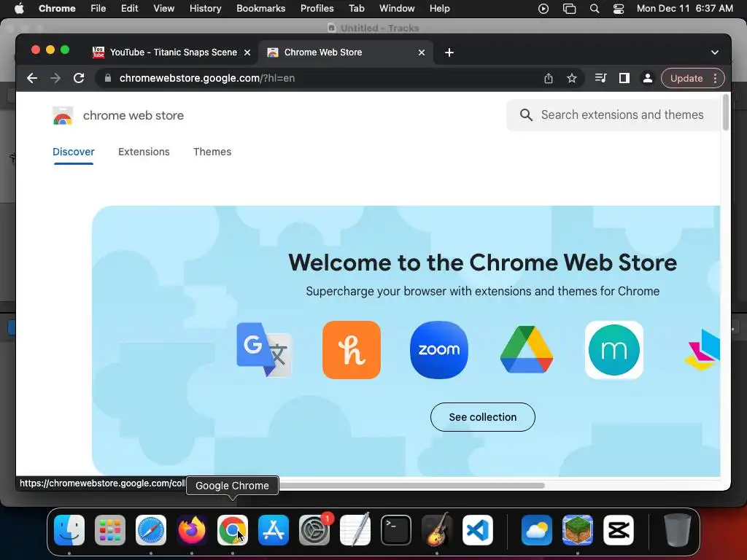Open the Profiles menu
Screen dimensions: 747x560
(x=317, y=9)
